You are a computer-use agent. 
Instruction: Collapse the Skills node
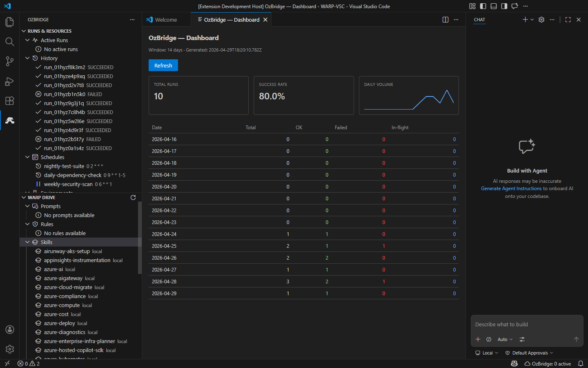pyautogui.click(x=27, y=242)
